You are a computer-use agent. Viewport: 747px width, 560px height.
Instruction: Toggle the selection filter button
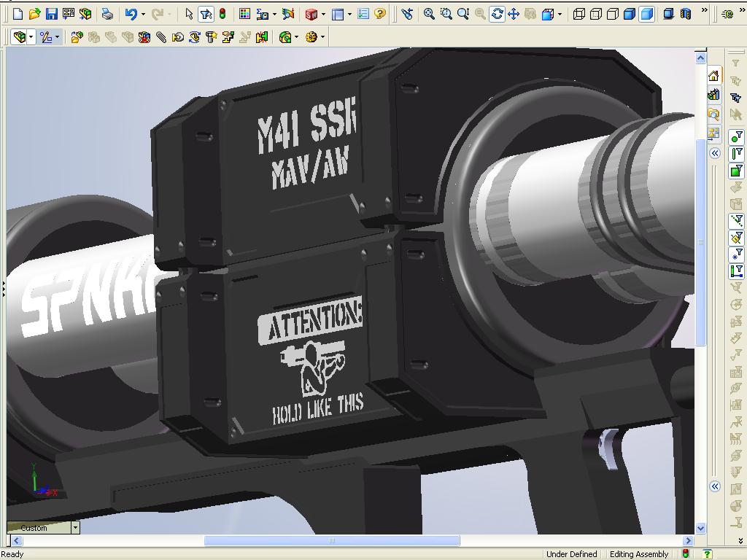206,14
